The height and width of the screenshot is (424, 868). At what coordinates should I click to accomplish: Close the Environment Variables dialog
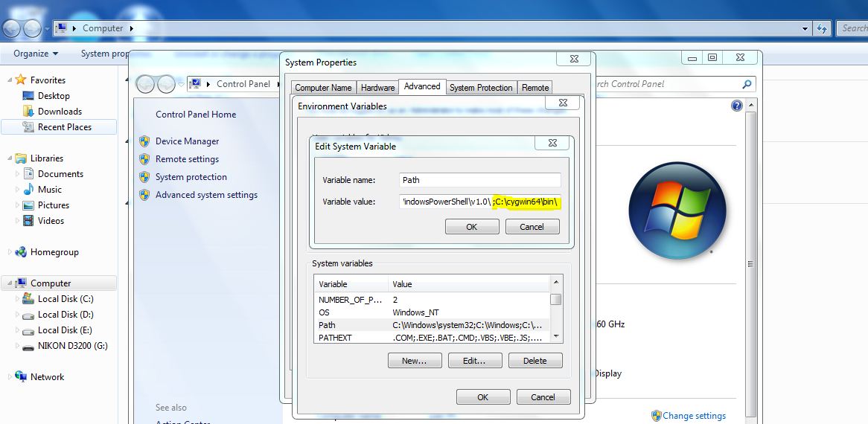(563, 103)
